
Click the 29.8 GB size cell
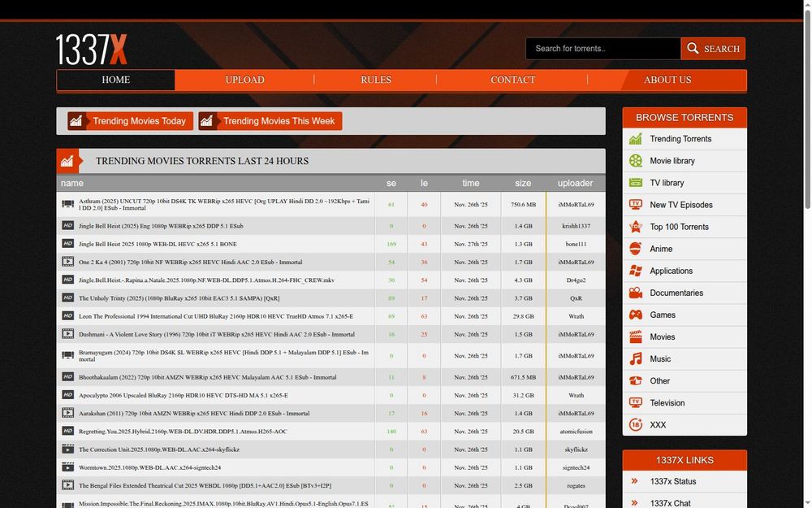point(523,316)
